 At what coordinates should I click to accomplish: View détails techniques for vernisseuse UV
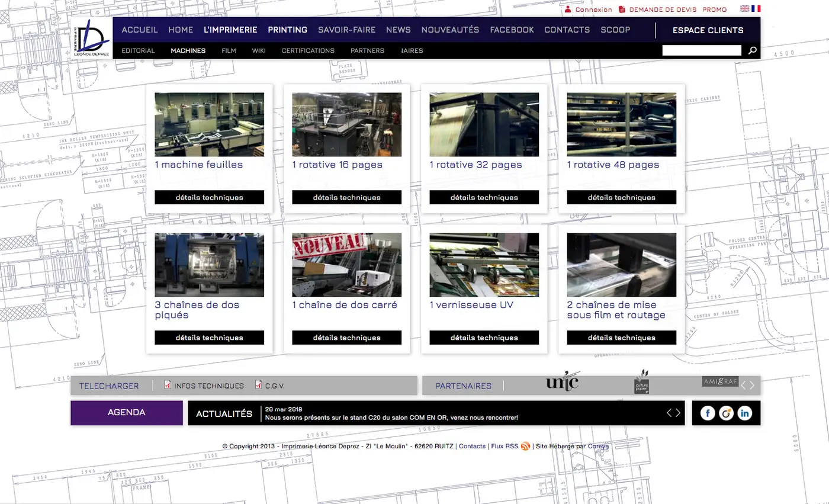click(484, 338)
